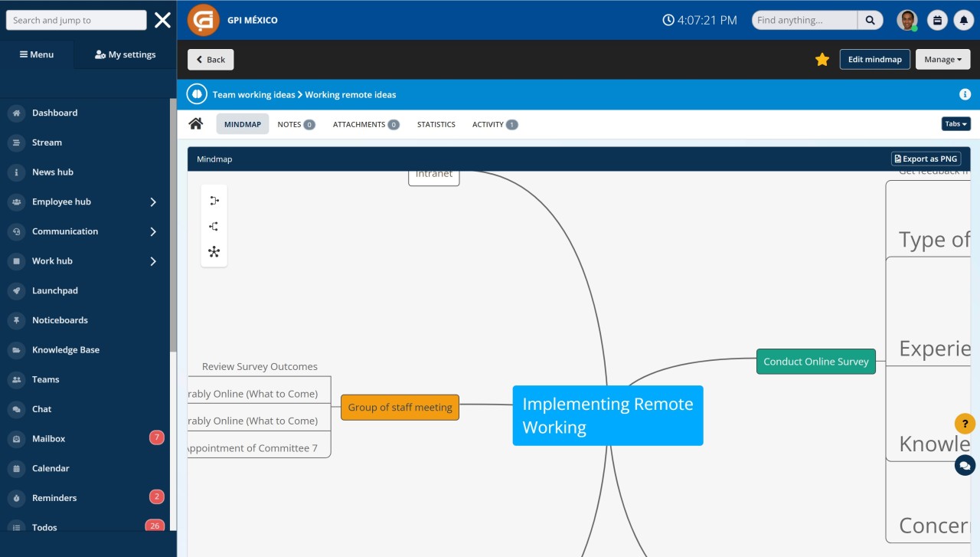980x557 pixels.
Task: Open the Chat section in the sidebar
Action: point(41,408)
